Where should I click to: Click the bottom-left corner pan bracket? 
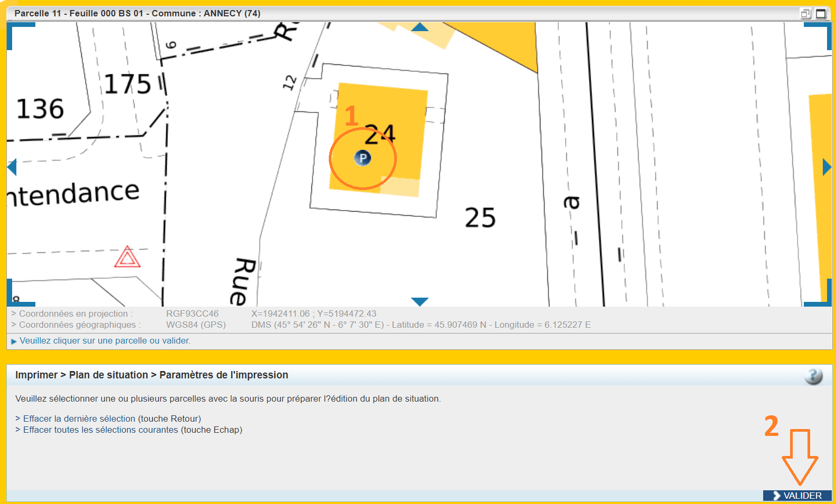pos(16,298)
